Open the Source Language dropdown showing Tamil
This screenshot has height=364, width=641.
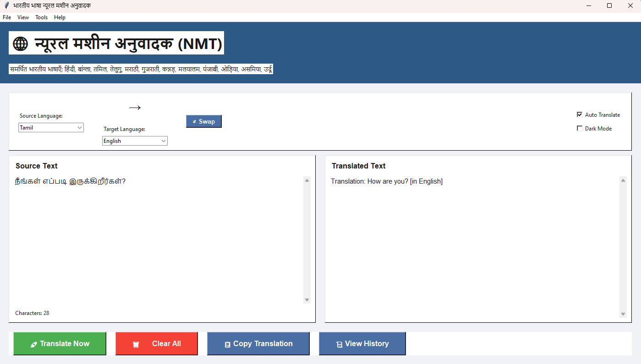pos(51,128)
